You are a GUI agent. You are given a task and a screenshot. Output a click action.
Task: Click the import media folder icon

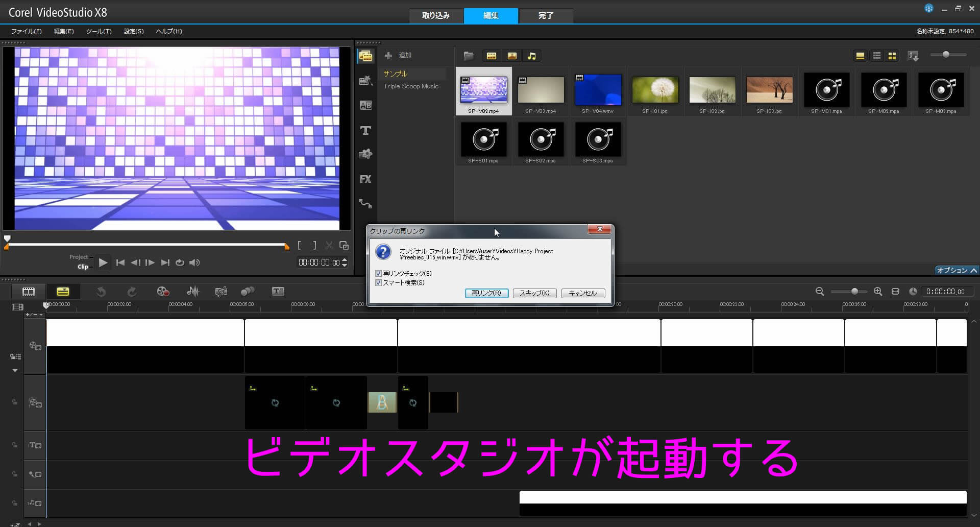[469, 56]
